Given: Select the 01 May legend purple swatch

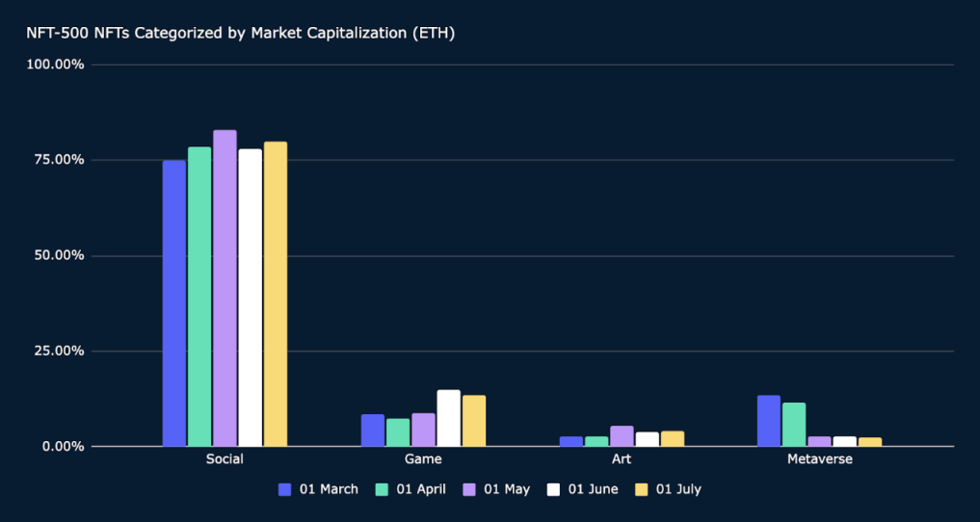Looking at the screenshot, I should (x=469, y=489).
